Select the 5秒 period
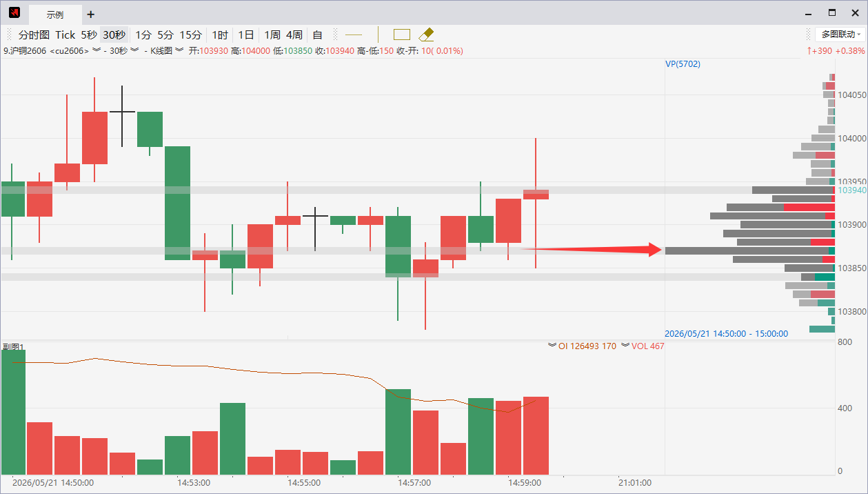Screen dimensions: 868x494 click(x=89, y=34)
